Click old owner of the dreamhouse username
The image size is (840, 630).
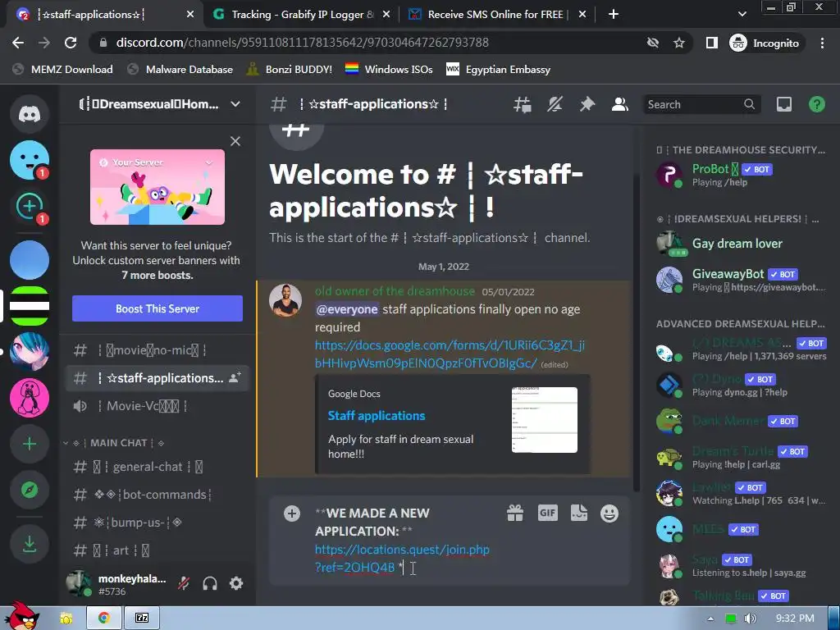395,291
